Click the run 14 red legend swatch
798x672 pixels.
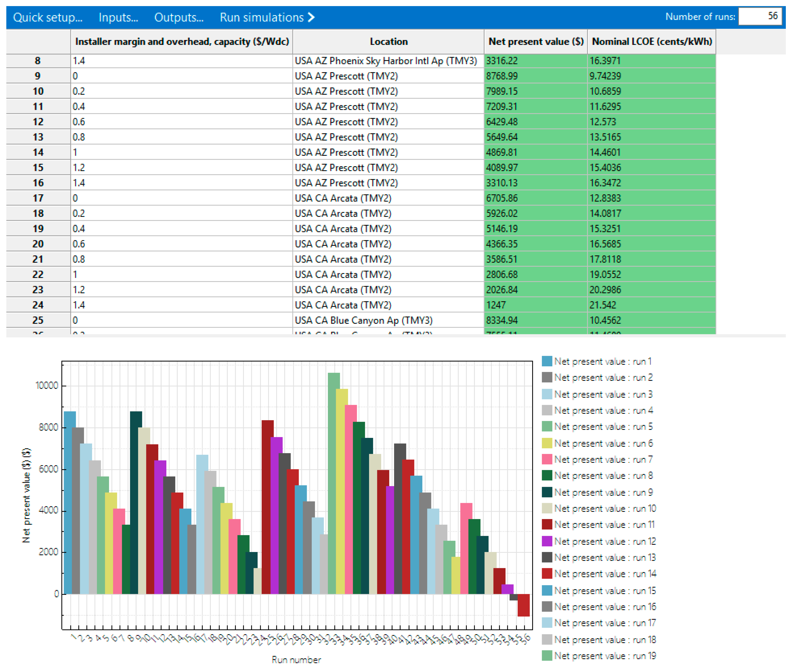547,574
